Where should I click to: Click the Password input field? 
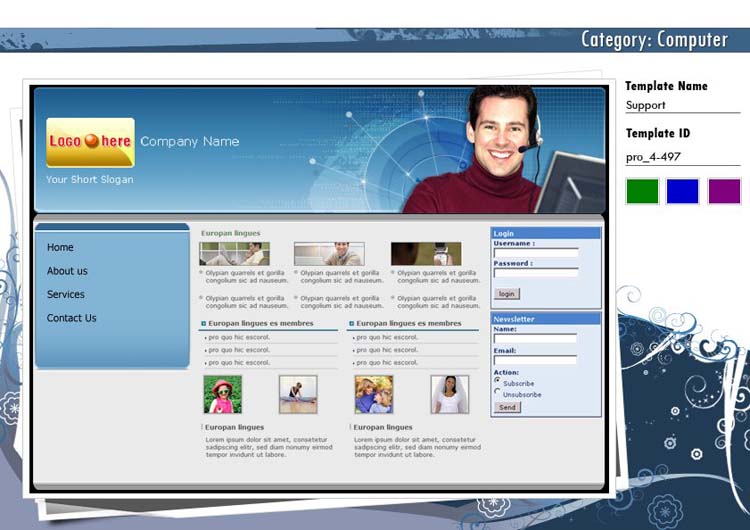coord(535,273)
